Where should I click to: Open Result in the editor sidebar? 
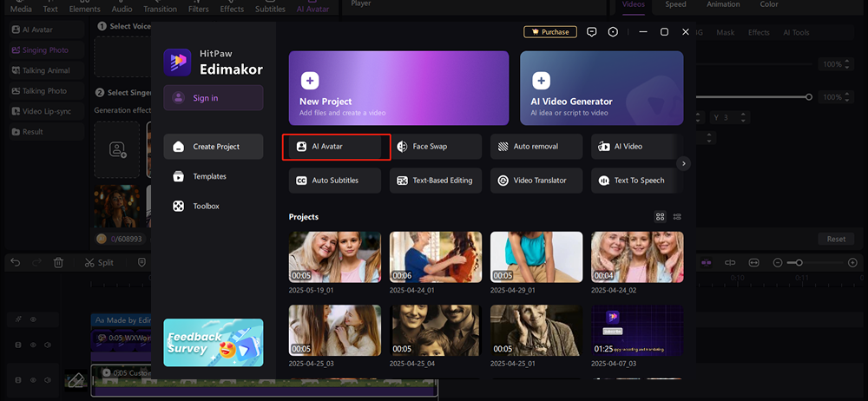(47, 132)
